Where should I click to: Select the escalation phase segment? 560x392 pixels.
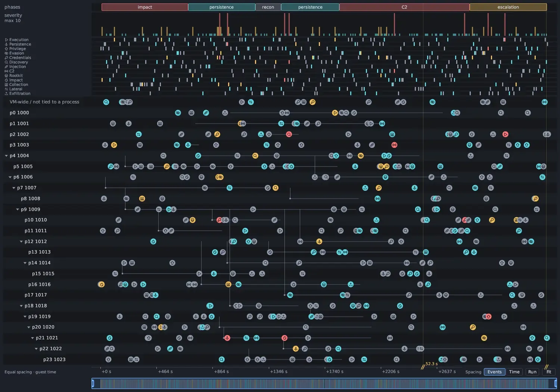click(x=508, y=7)
